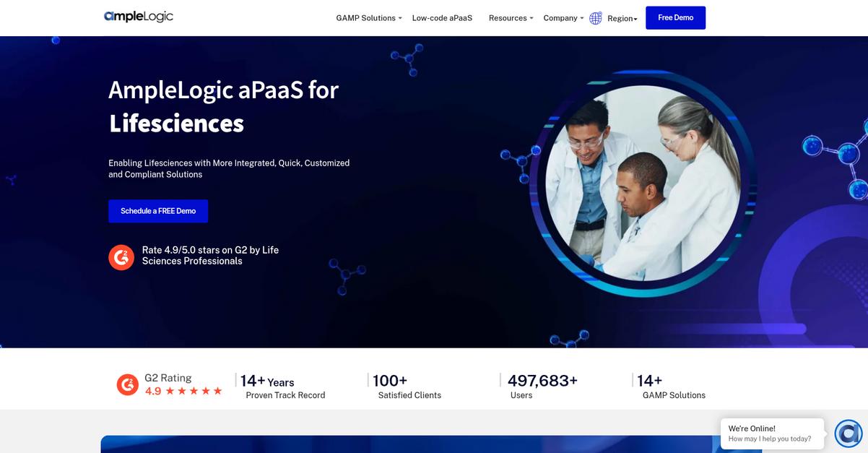Image resolution: width=868 pixels, height=453 pixels.
Task: Open the Region selector dropdown
Action: [622, 19]
